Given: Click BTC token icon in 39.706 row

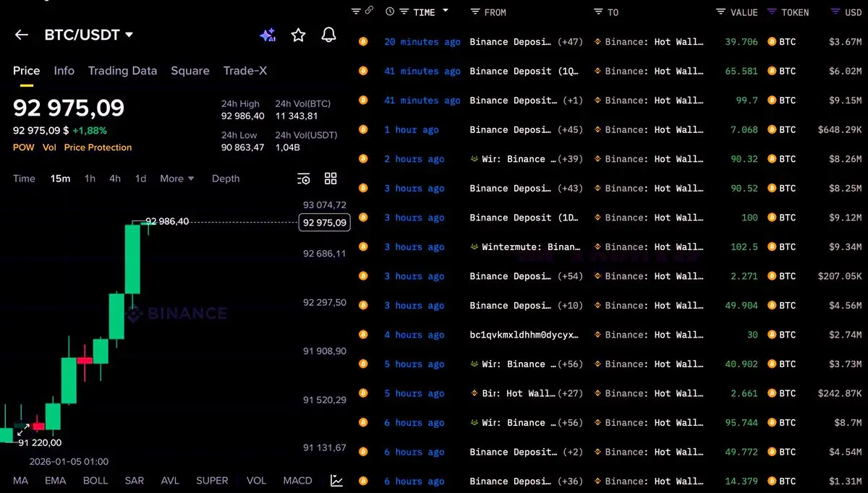Looking at the screenshot, I should [772, 42].
